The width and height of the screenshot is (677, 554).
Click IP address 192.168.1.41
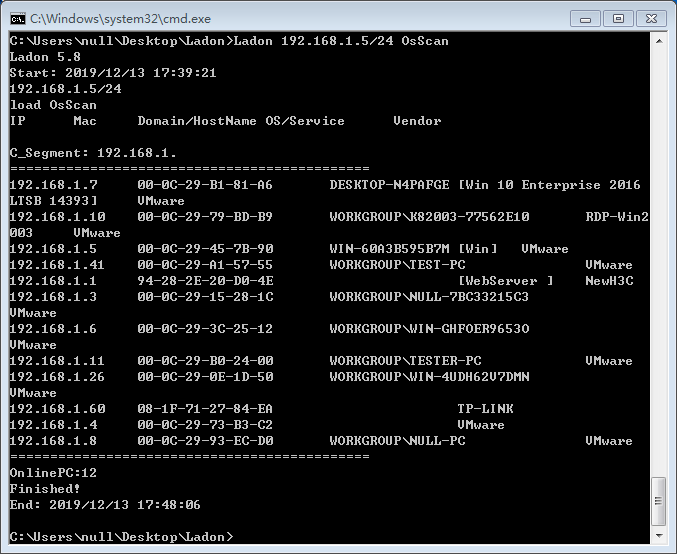tap(57, 265)
